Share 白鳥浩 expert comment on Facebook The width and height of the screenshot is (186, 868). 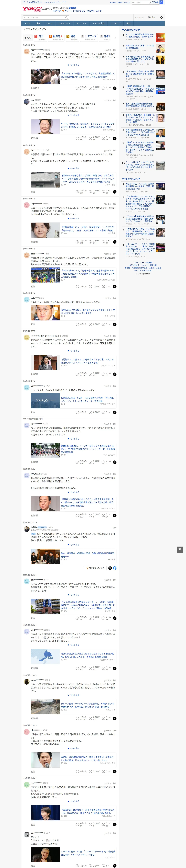(115, 568)
